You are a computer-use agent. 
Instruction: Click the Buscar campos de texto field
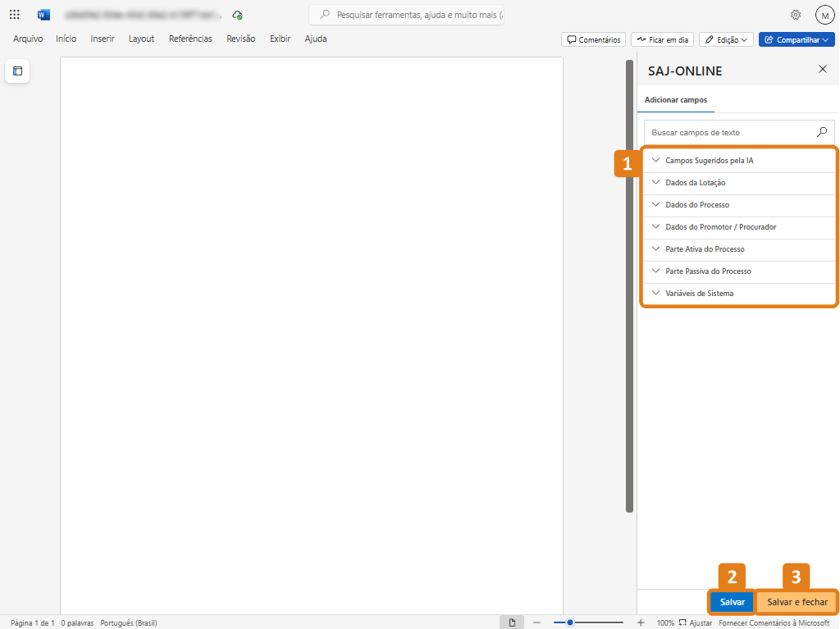coord(728,132)
